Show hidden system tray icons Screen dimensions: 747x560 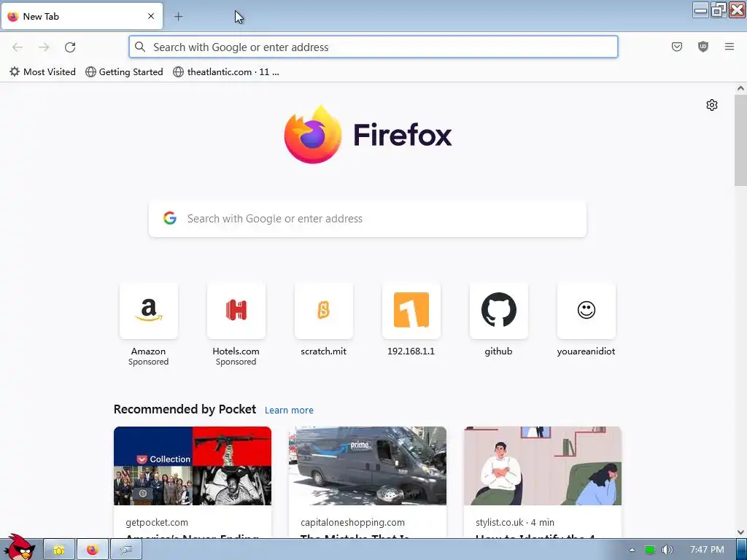tap(632, 550)
